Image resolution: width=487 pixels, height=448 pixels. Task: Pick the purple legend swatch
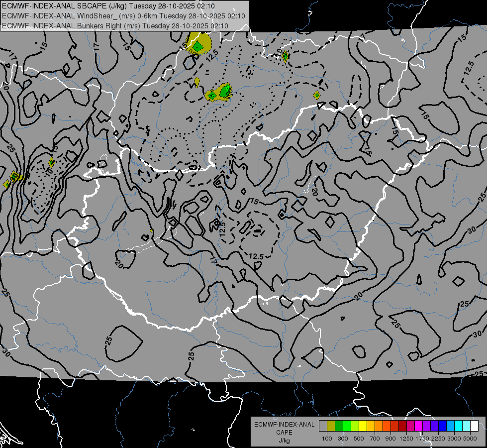pyautogui.click(x=426, y=426)
